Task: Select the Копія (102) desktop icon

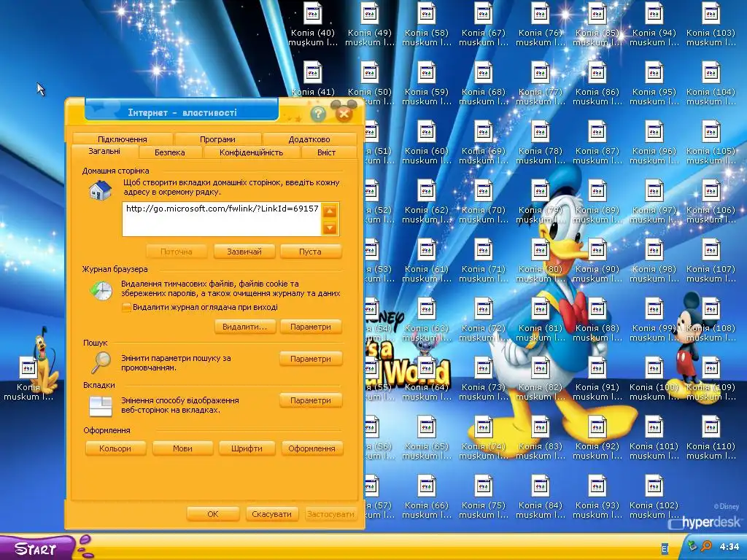Action: [654, 497]
